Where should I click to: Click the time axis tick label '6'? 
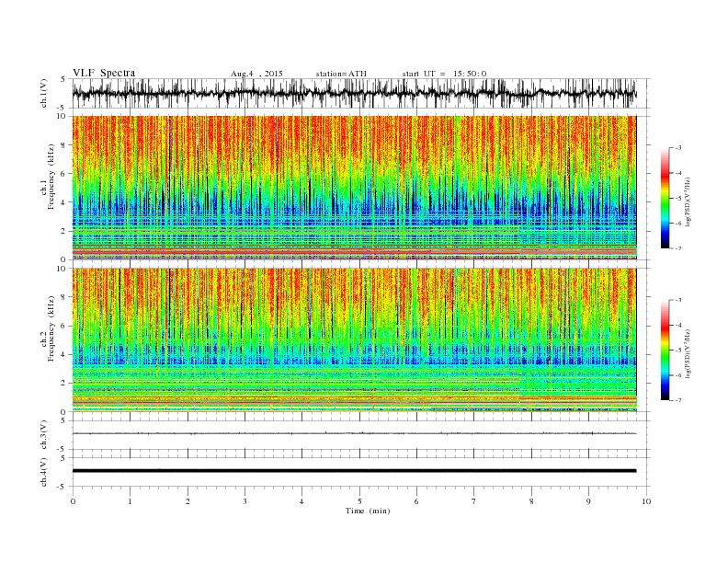click(416, 501)
